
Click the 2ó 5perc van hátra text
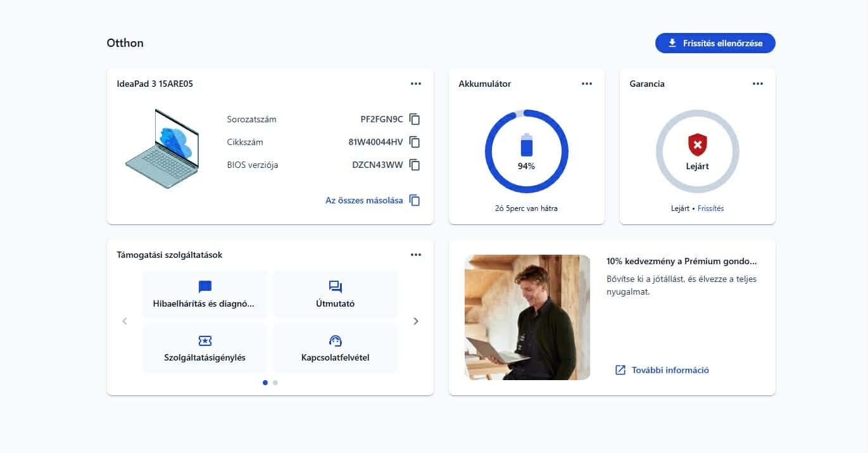(x=527, y=208)
